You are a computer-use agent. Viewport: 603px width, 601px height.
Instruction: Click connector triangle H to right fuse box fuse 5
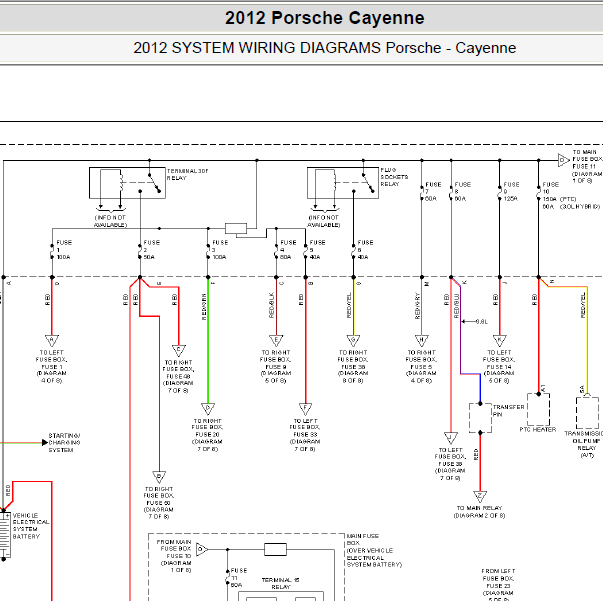tap(421, 340)
